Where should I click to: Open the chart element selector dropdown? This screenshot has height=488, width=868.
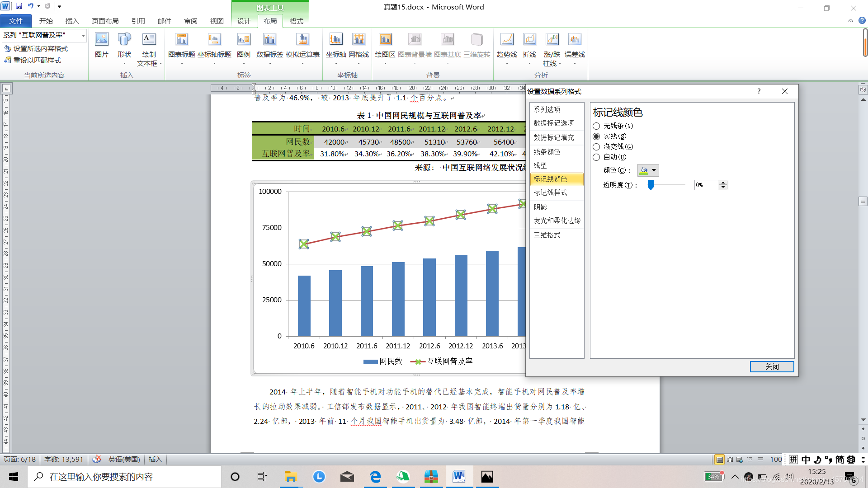(x=83, y=35)
